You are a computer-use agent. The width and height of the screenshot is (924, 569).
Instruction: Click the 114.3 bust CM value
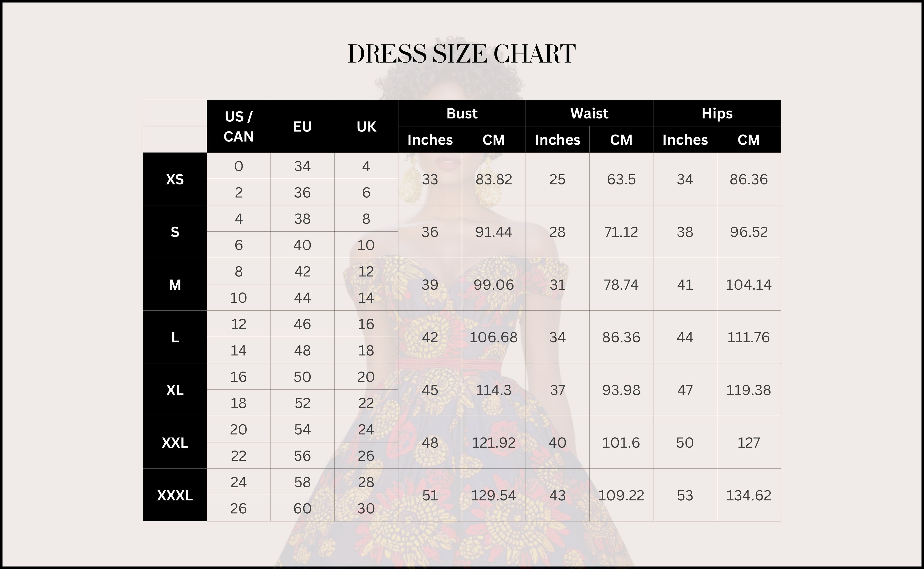pos(494,390)
